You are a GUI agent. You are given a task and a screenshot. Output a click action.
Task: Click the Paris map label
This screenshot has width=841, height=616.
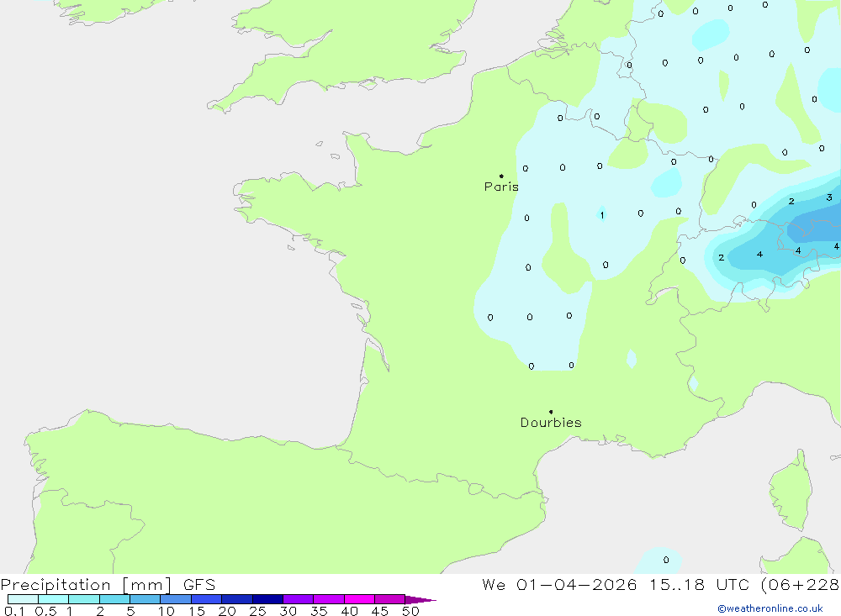coord(501,187)
